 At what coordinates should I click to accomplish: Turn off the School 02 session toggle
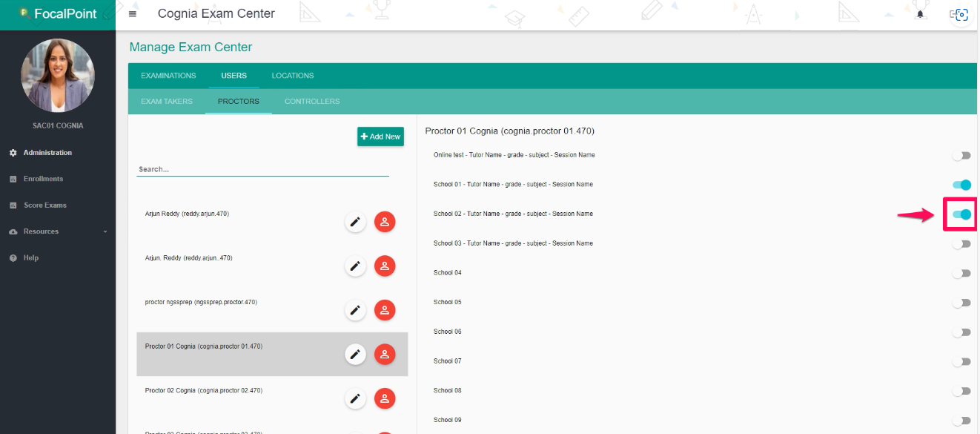[961, 214]
